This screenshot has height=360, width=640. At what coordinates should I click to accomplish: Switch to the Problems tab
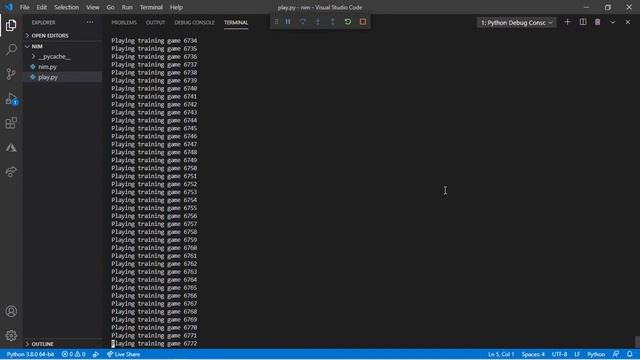[x=124, y=22]
